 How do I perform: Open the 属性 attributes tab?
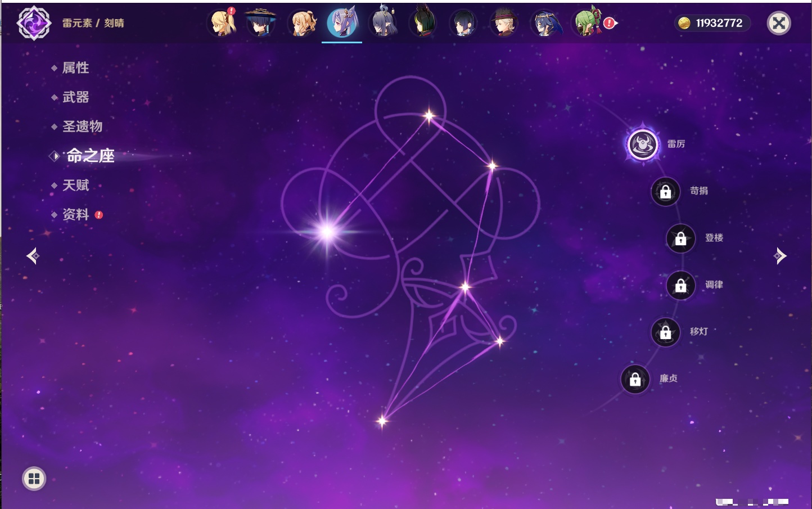75,68
